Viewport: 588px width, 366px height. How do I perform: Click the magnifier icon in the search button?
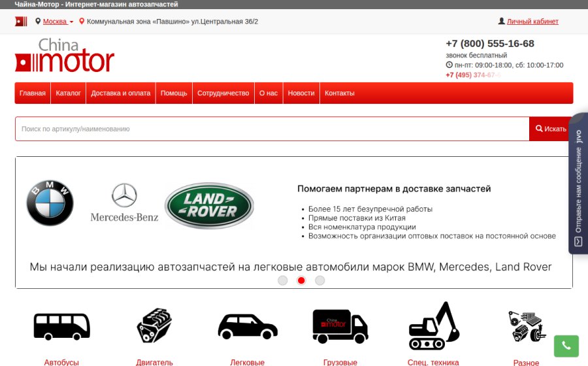[x=539, y=129]
